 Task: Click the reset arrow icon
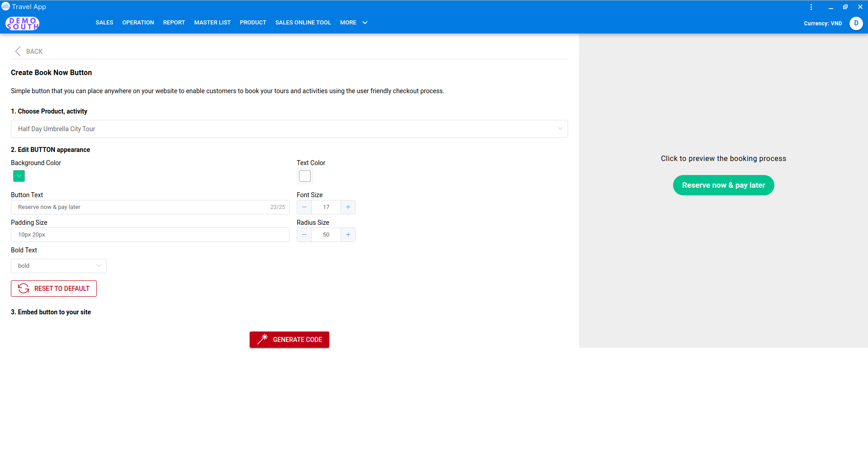tap(23, 288)
